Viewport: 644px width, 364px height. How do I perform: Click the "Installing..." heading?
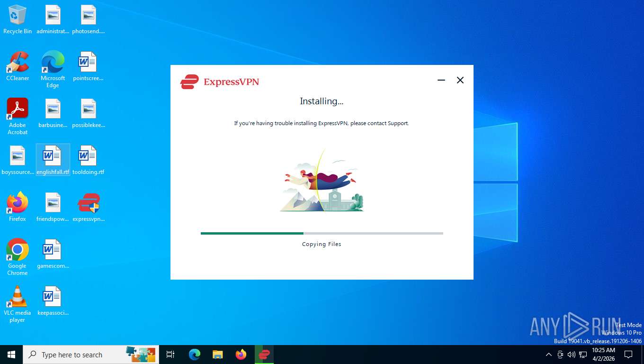click(x=322, y=101)
